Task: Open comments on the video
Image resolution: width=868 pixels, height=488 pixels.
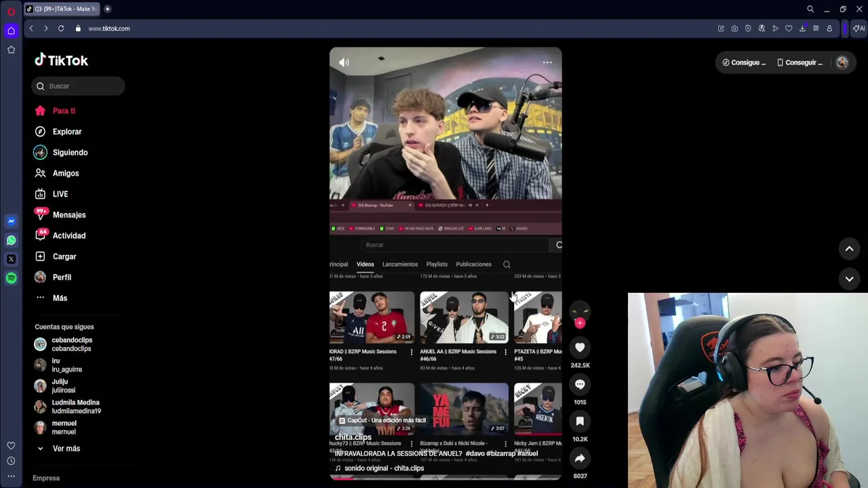Action: pos(580,384)
